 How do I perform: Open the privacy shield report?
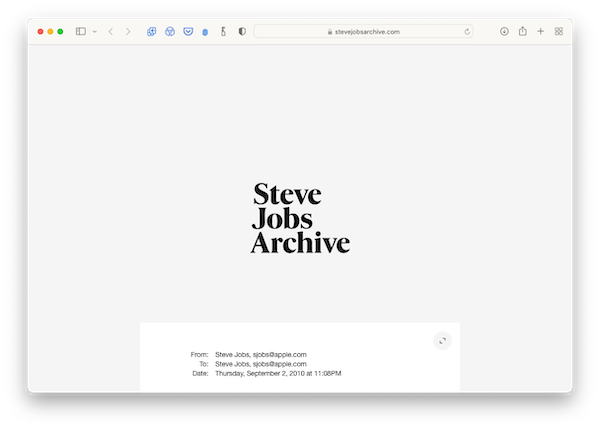click(x=242, y=31)
